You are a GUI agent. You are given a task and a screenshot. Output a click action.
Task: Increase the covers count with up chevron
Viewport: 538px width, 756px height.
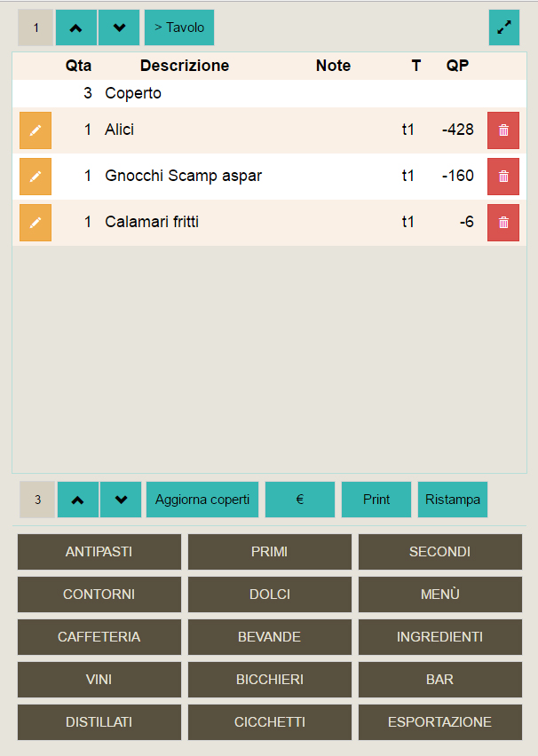(78, 500)
